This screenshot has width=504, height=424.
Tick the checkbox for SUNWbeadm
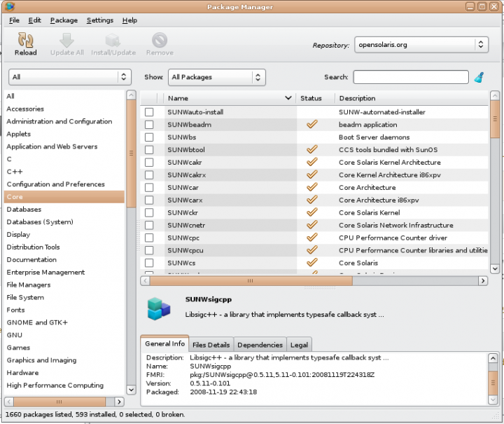point(149,125)
